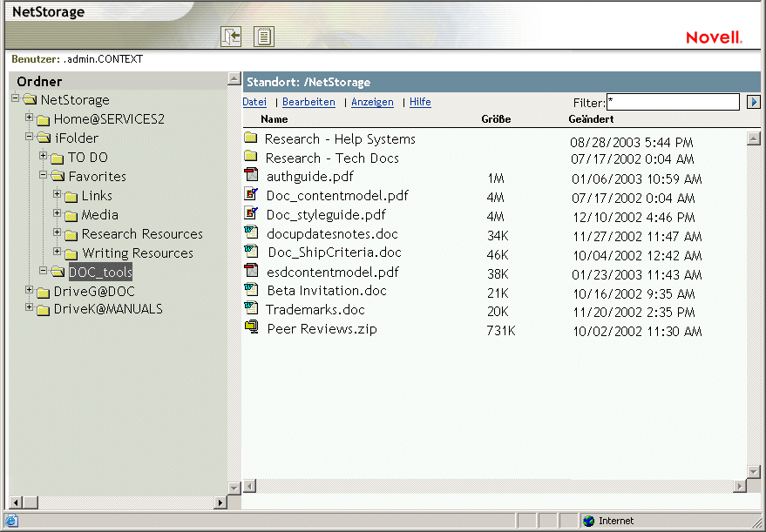The height and width of the screenshot is (532, 766).
Task: Click the Research Resources folder icon
Action: (71, 235)
